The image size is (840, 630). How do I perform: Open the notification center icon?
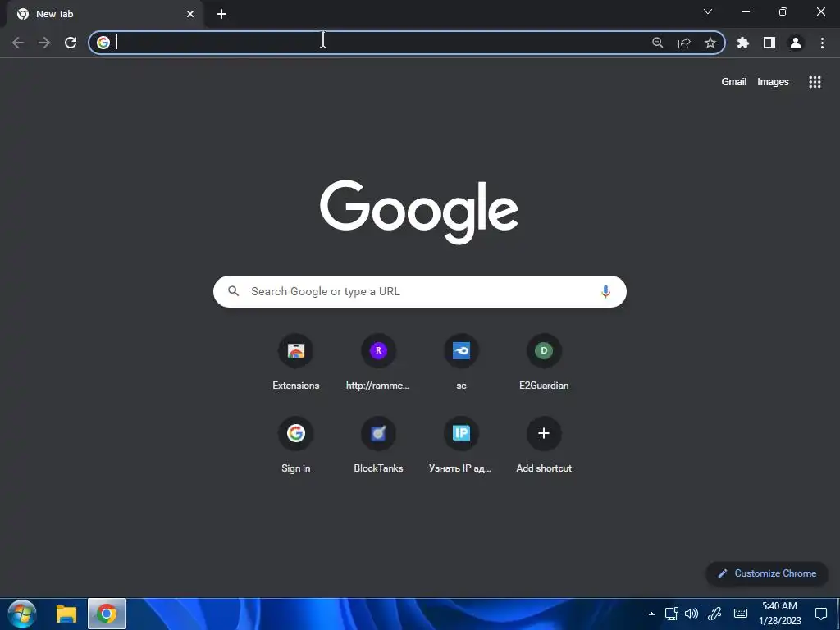[820, 614]
